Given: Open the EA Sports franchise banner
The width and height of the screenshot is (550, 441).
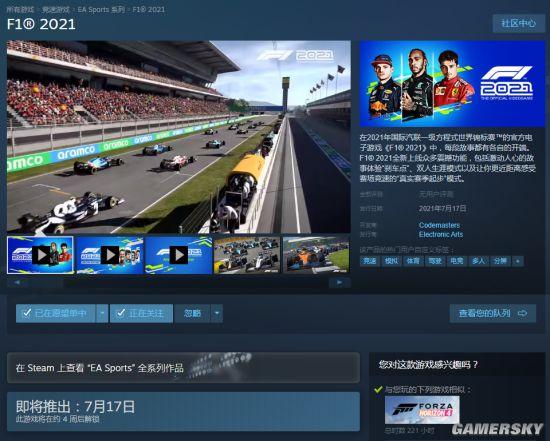Looking at the screenshot, I should point(183,368).
